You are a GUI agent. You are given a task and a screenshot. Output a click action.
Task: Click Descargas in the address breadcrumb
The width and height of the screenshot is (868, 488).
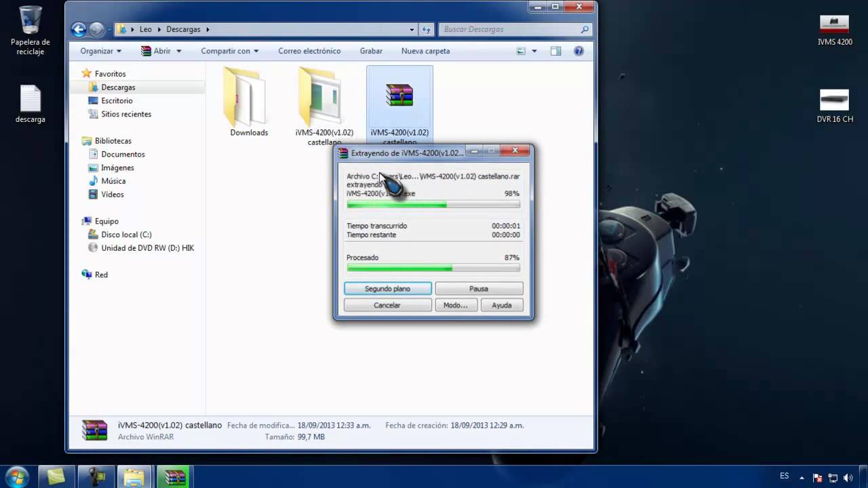183,30
